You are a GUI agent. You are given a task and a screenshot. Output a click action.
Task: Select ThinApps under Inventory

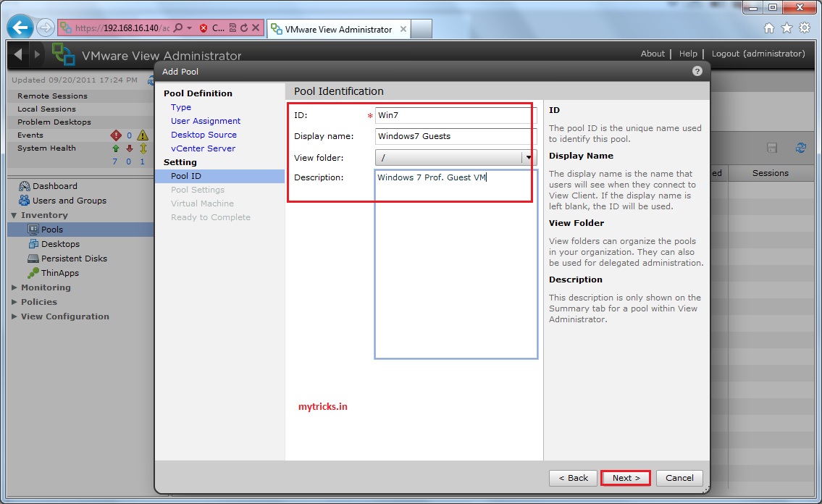pyautogui.click(x=60, y=273)
